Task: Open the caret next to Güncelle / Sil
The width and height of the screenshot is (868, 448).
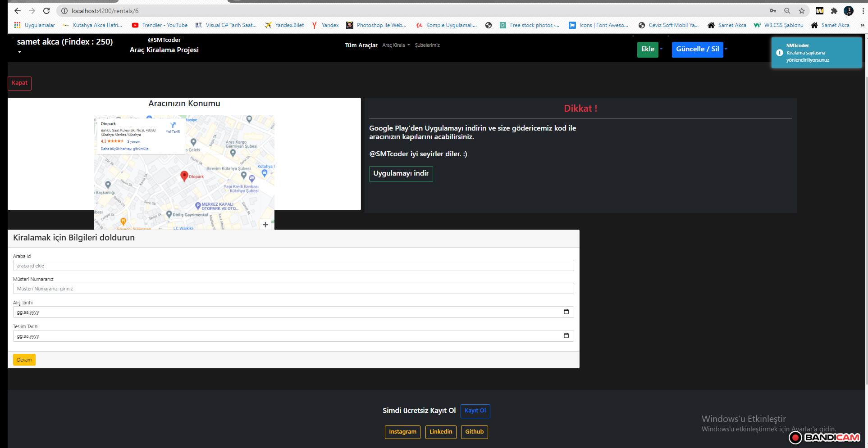Action: (x=725, y=50)
